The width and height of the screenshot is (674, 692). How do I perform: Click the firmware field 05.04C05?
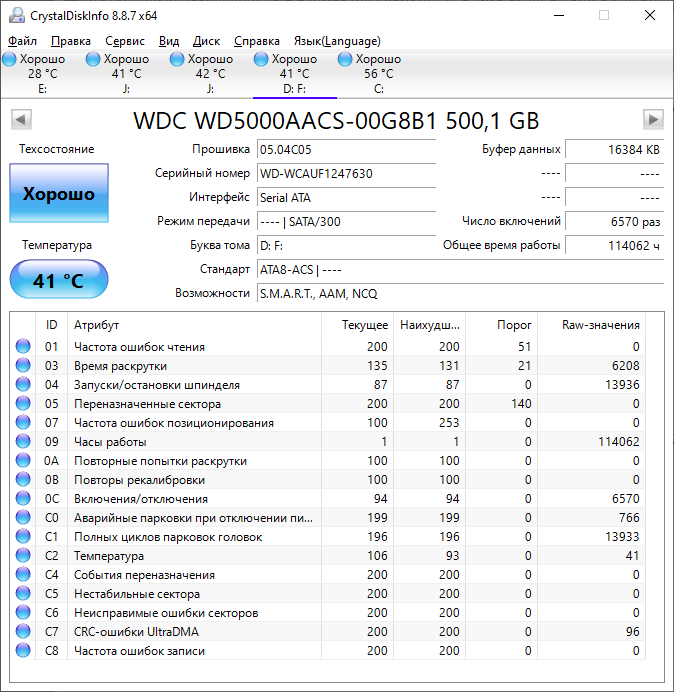click(346, 150)
